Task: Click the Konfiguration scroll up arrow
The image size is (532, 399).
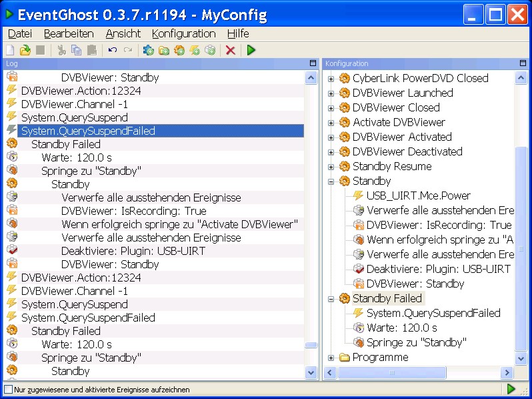Action: (521, 78)
